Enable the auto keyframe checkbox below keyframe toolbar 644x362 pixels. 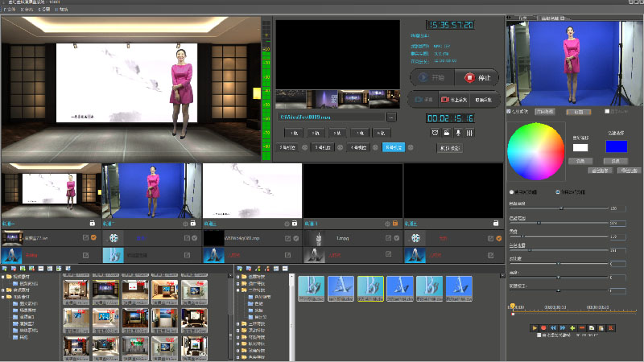point(539,335)
